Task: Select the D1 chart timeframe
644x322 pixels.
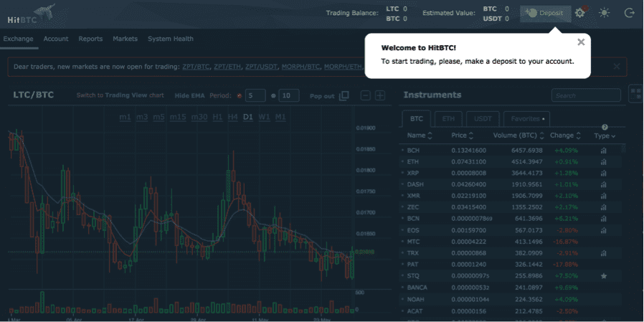Action: point(247,117)
